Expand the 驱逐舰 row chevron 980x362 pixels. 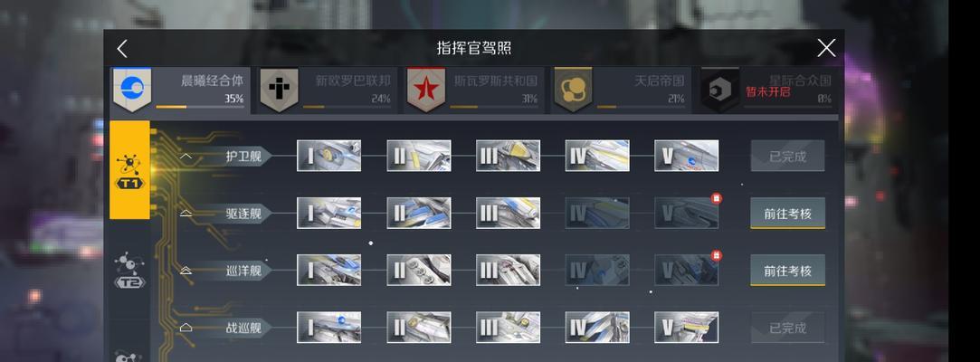[x=186, y=214]
